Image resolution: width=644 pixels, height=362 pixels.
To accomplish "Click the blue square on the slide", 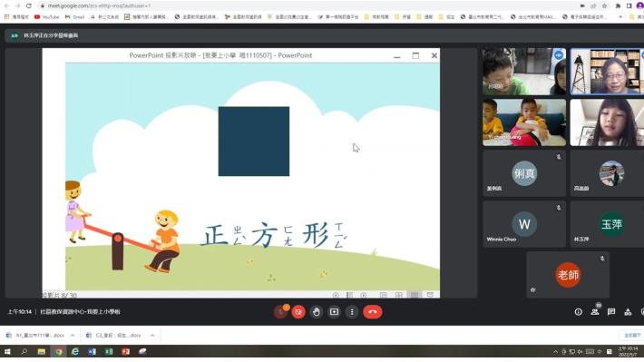I will click(x=254, y=142).
